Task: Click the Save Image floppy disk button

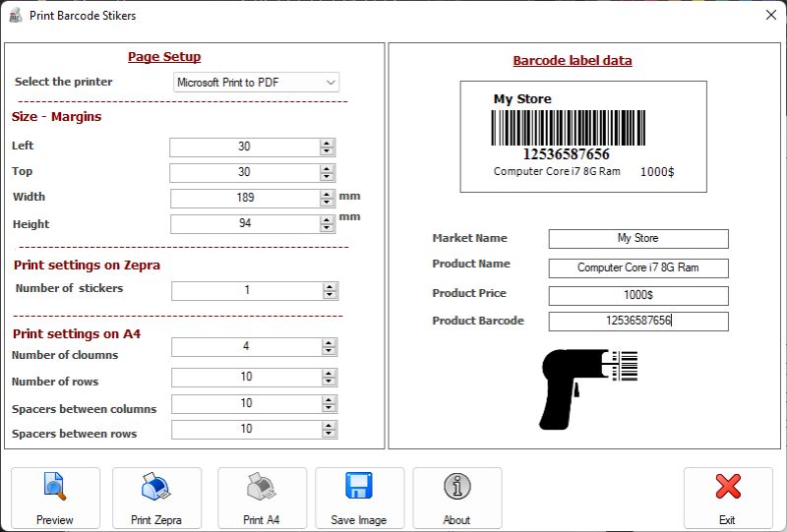Action: pyautogui.click(x=359, y=498)
